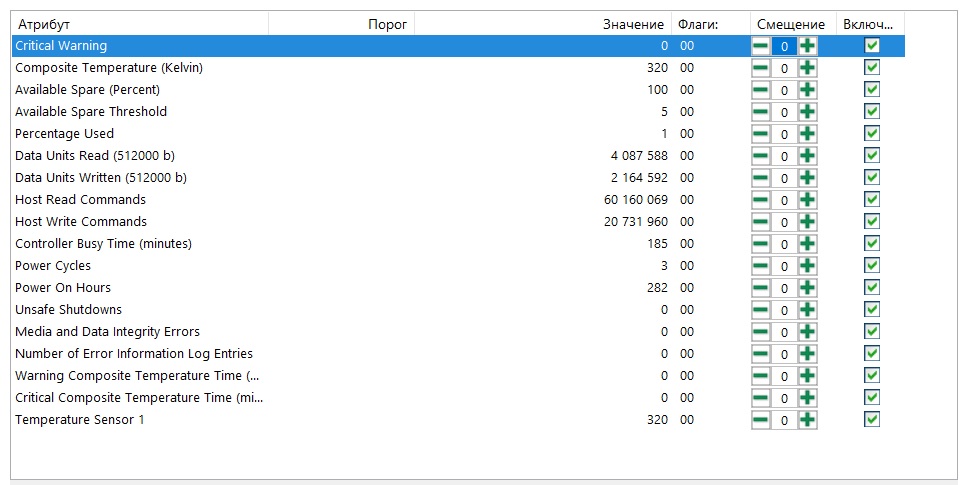Edit offset value field for Host Read Commands
The width and height of the screenshot is (971, 485).
coord(784,200)
